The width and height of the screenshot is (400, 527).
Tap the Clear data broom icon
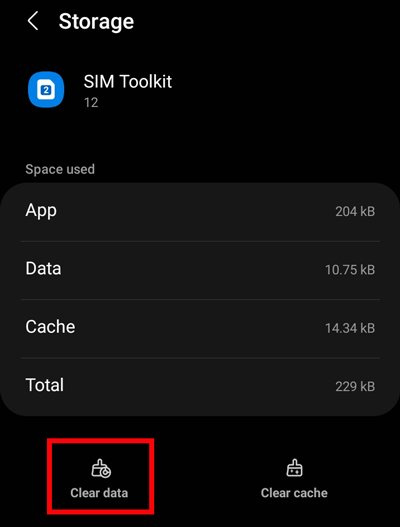[x=101, y=469]
